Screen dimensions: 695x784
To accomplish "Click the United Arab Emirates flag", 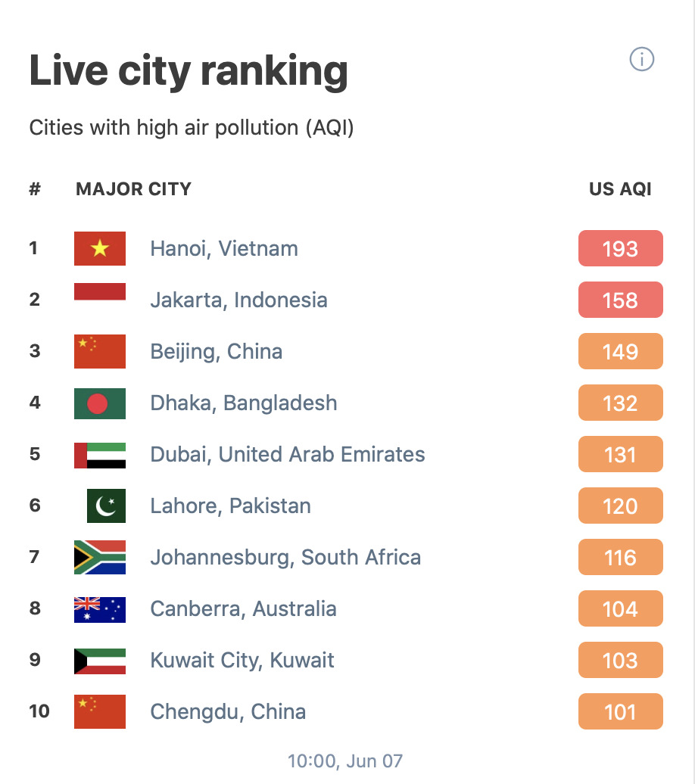I will coord(99,454).
